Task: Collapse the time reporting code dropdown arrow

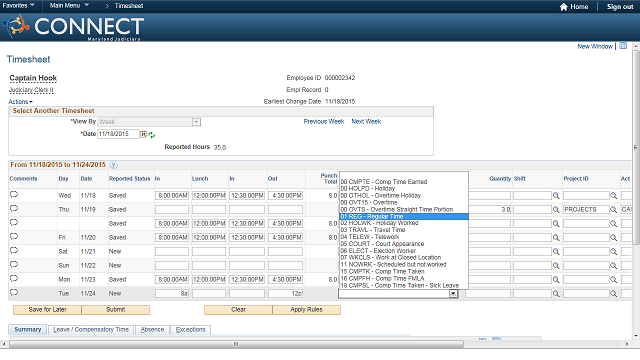Action: pyautogui.click(x=453, y=293)
